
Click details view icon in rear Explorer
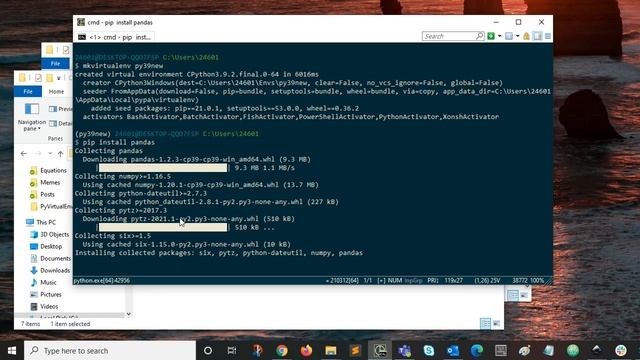(513, 295)
